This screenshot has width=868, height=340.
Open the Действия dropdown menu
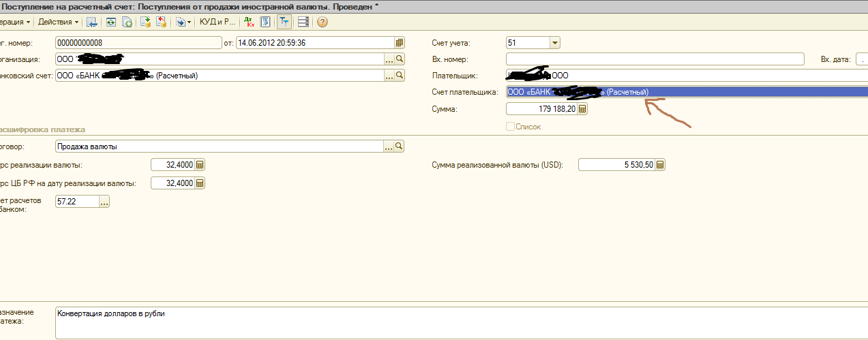tap(57, 22)
